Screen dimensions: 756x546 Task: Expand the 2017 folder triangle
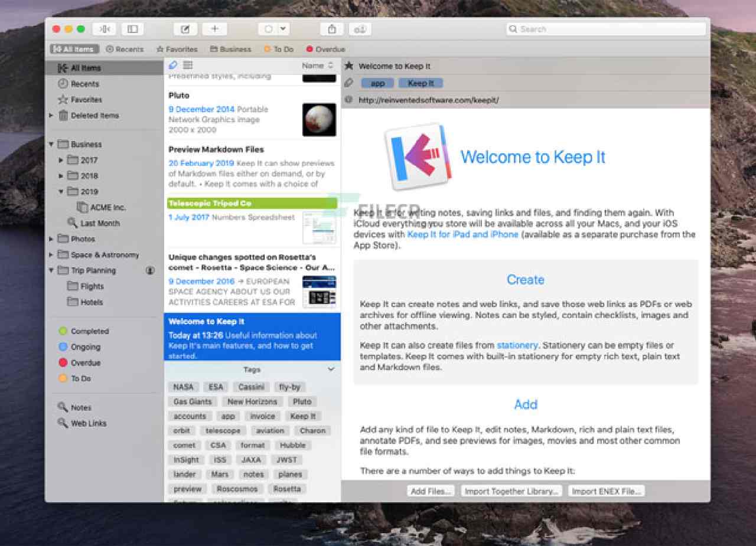pos(61,160)
